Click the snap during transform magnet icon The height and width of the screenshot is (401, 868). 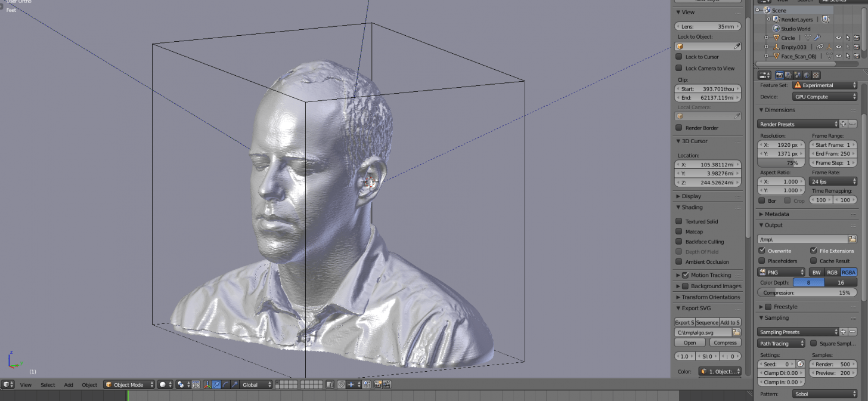click(341, 385)
